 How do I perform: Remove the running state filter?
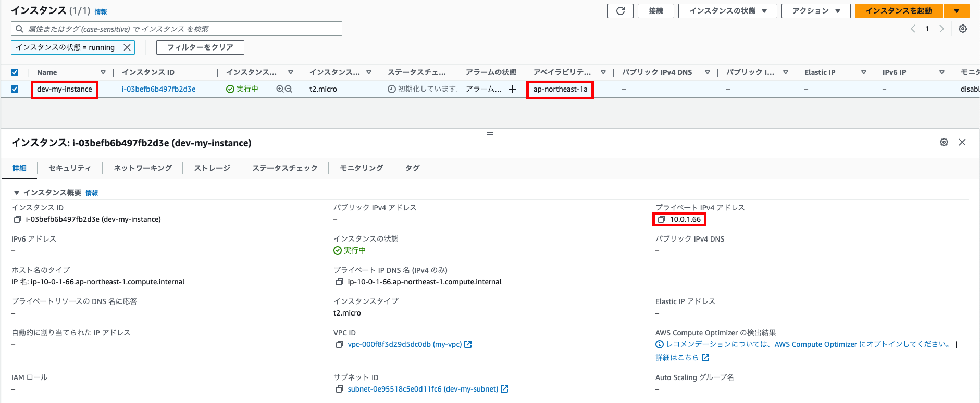pos(127,47)
